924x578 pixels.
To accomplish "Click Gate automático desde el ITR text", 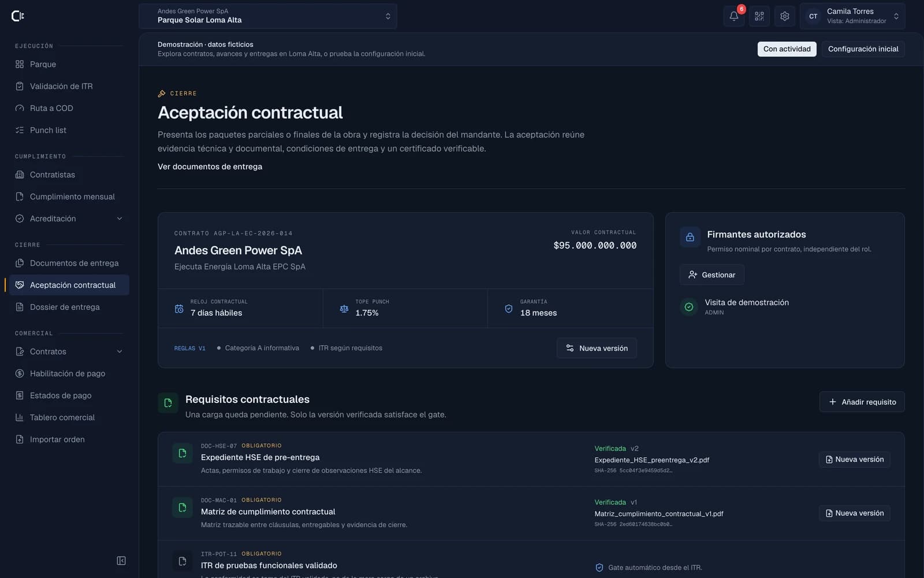I will click(655, 568).
